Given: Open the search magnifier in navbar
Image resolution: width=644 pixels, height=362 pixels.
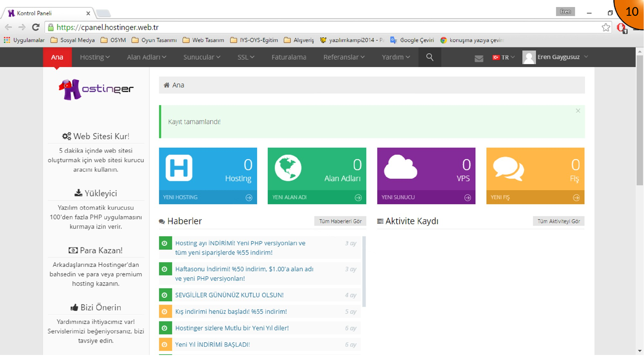Looking at the screenshot, I should coord(429,57).
